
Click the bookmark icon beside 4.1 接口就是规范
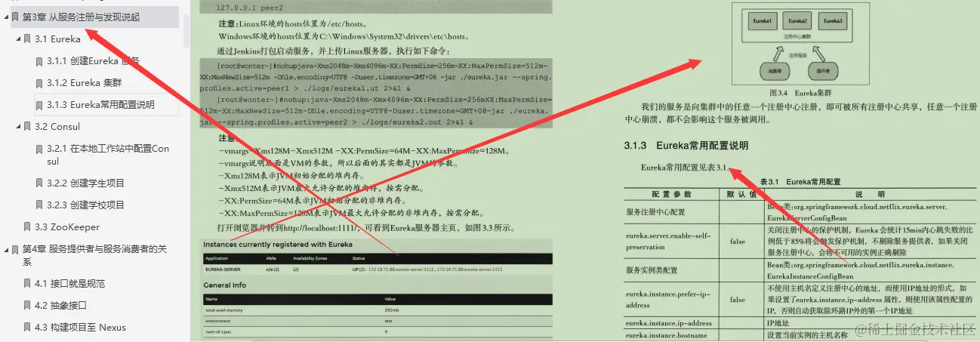pos(27,284)
